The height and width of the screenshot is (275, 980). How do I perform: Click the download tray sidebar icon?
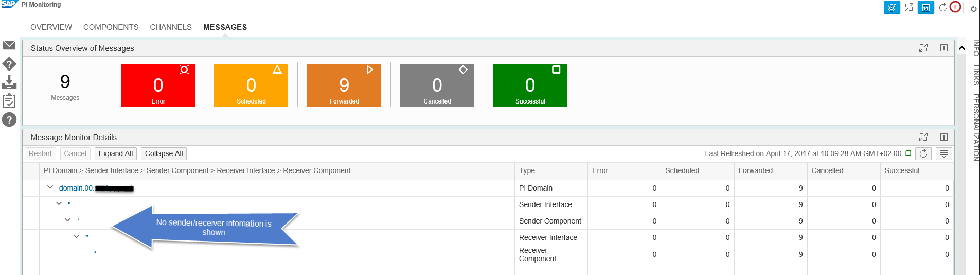[x=9, y=82]
